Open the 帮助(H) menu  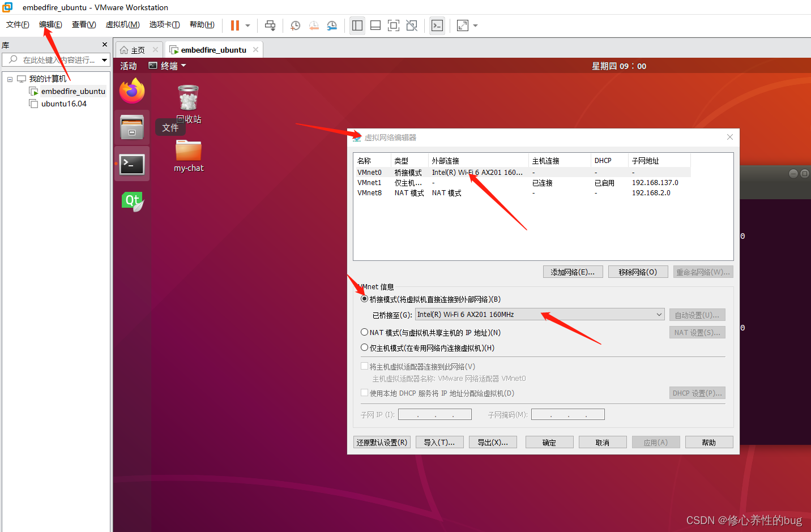(202, 24)
